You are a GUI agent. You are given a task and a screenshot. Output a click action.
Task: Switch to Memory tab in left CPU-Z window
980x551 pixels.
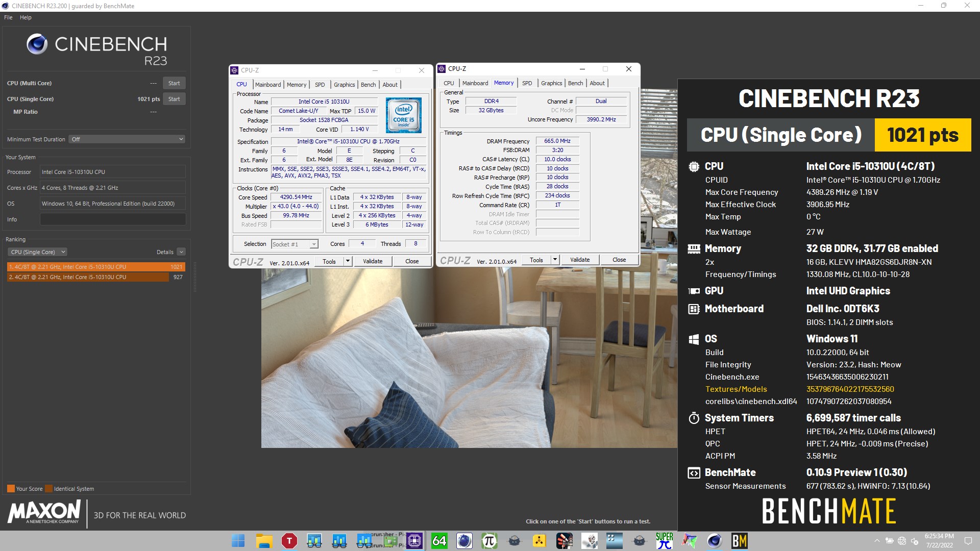pyautogui.click(x=297, y=85)
